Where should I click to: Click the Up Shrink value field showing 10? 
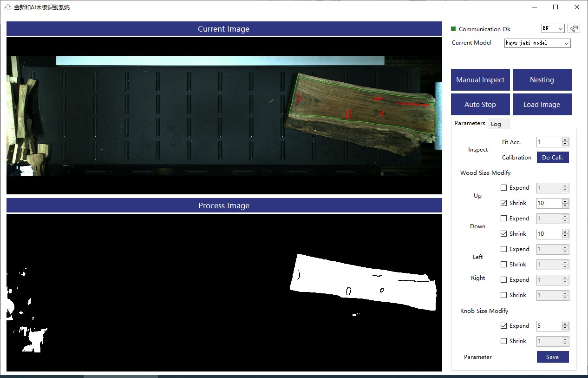point(549,203)
